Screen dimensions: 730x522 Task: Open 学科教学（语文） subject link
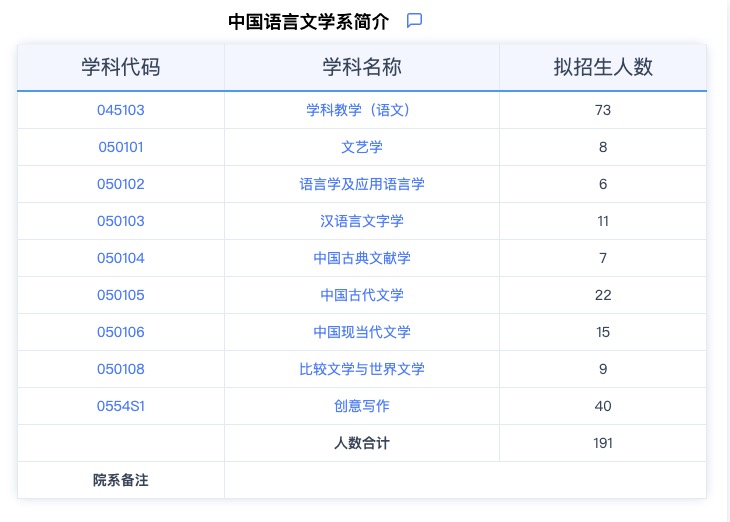tap(361, 110)
